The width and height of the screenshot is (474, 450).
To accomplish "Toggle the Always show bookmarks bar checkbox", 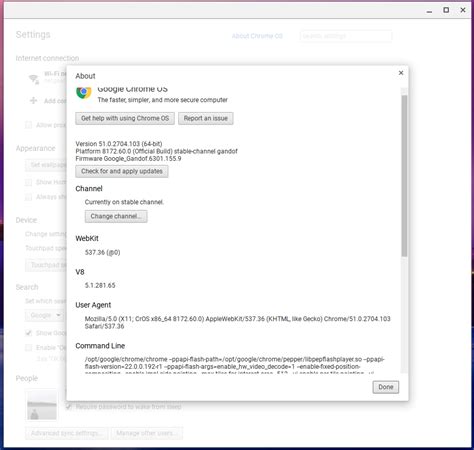I will pyautogui.click(x=29, y=197).
